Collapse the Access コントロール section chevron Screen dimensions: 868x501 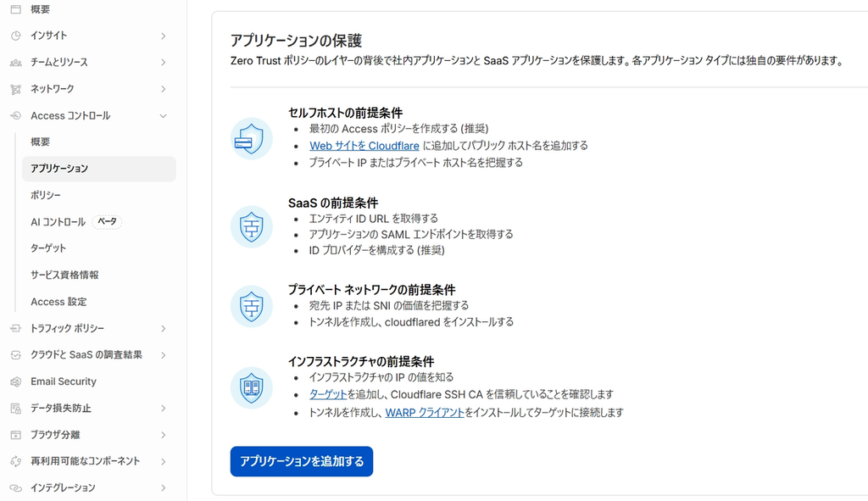tap(164, 116)
